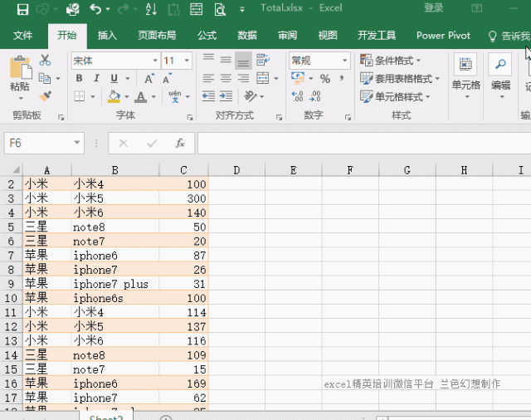Open 条件格式 conditional formatting menu
Image resolution: width=531 pixels, height=420 pixels.
[x=391, y=61]
